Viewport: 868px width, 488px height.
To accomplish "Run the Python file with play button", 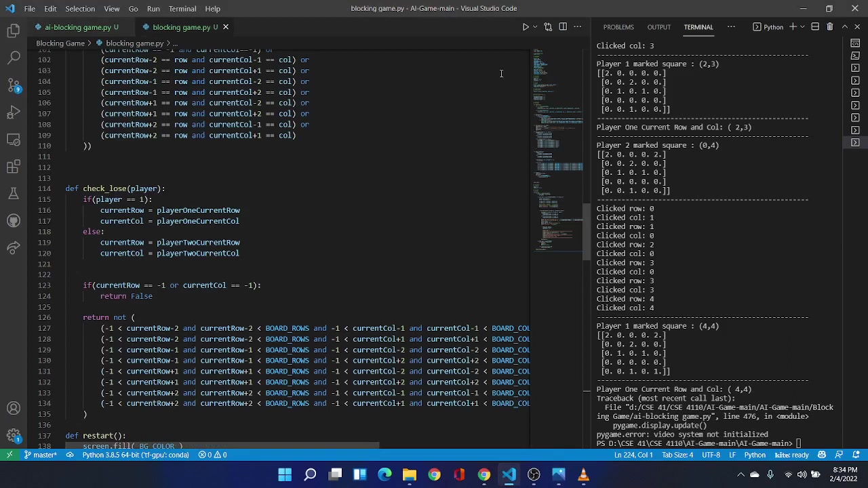I will coord(525,26).
